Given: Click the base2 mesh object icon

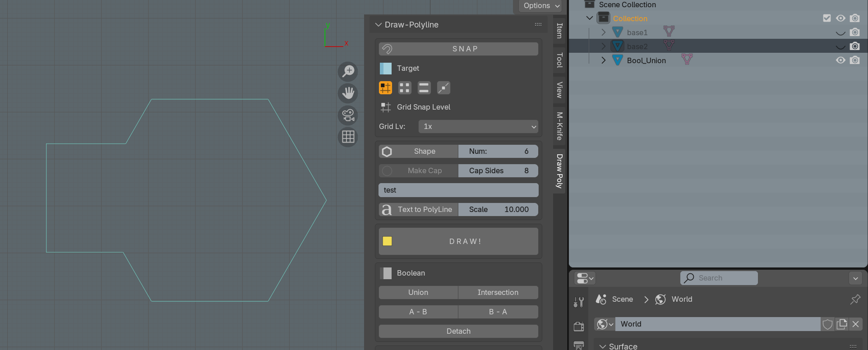Looking at the screenshot, I should pyautogui.click(x=618, y=46).
